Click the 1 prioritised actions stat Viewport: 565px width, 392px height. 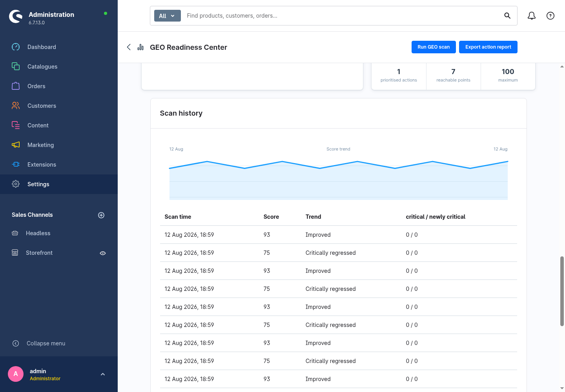399,75
